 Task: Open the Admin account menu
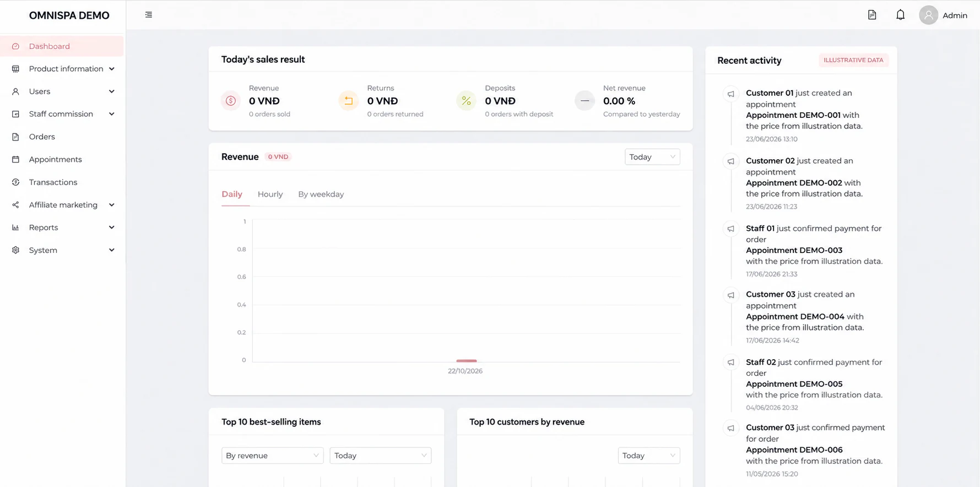[x=955, y=15]
